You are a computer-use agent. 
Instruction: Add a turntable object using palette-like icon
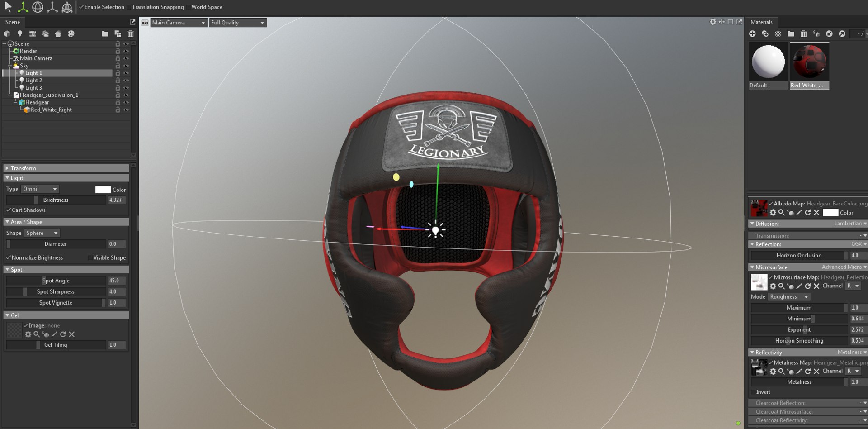point(71,33)
